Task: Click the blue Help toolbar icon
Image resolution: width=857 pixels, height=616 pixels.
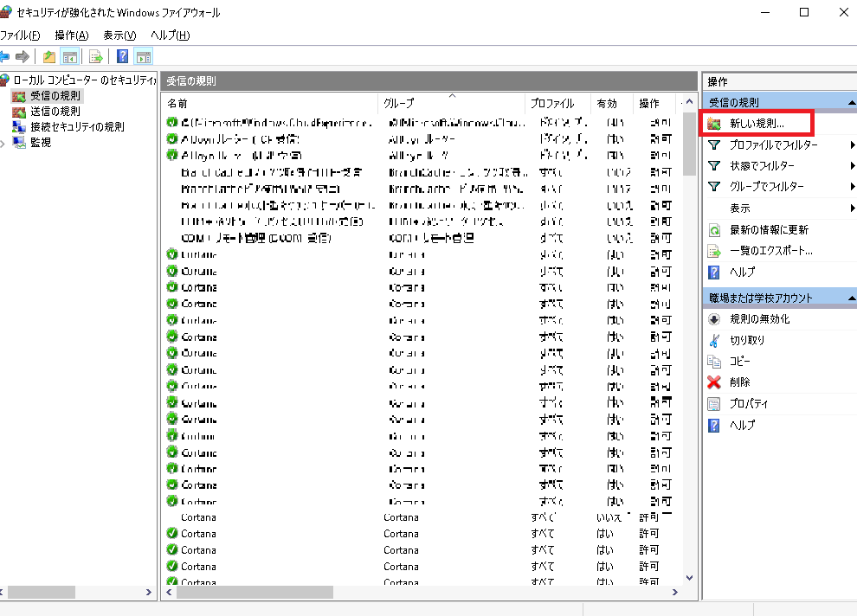Action: point(122,56)
